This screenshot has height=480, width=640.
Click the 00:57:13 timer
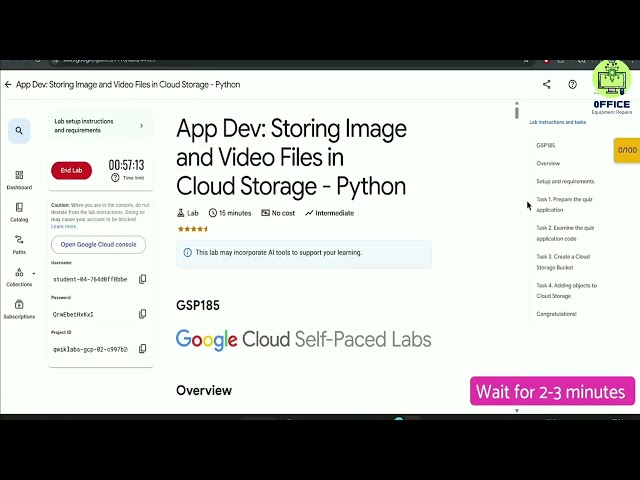[x=127, y=165]
